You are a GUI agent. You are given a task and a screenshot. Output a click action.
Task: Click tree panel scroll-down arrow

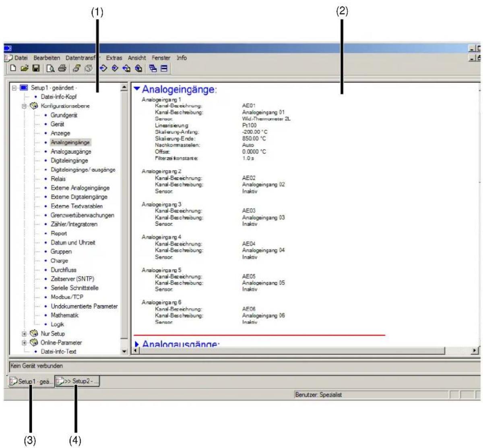click(124, 351)
